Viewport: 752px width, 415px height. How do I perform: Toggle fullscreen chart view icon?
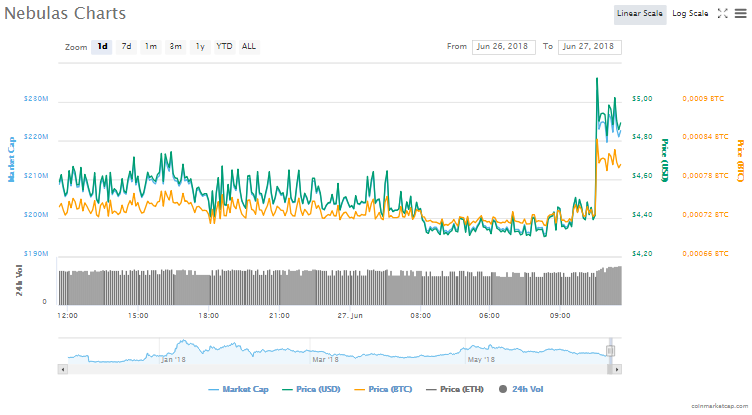pos(722,13)
